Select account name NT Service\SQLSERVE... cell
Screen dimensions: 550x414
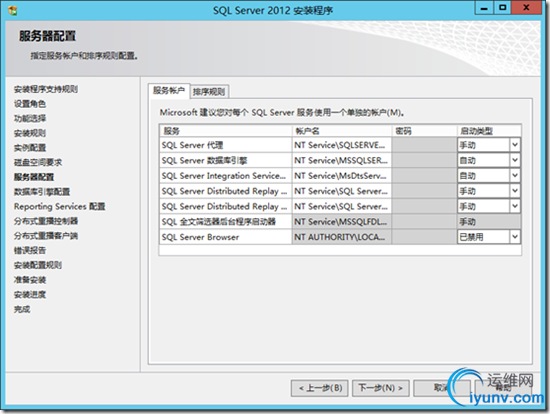tap(342, 145)
